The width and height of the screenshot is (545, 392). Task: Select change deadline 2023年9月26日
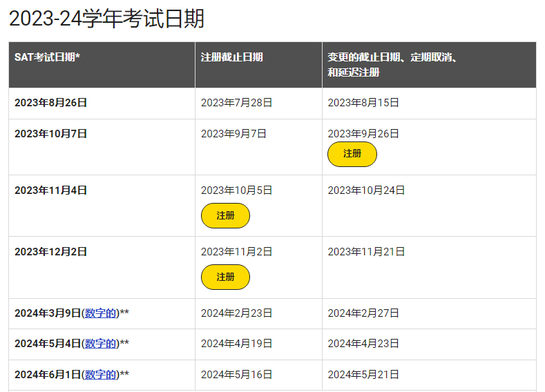[363, 134]
